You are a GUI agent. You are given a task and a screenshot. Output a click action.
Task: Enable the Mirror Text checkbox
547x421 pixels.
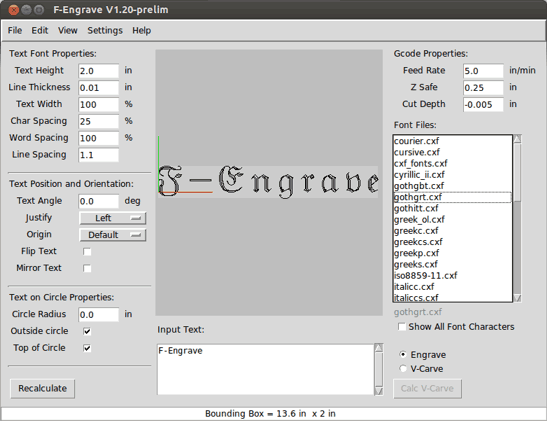[87, 268]
